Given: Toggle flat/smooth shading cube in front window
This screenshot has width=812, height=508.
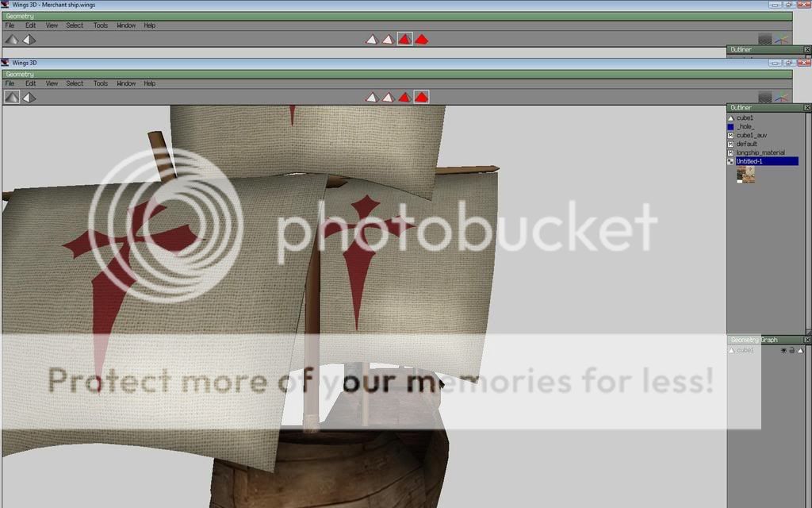Looking at the screenshot, I should click(x=12, y=97).
